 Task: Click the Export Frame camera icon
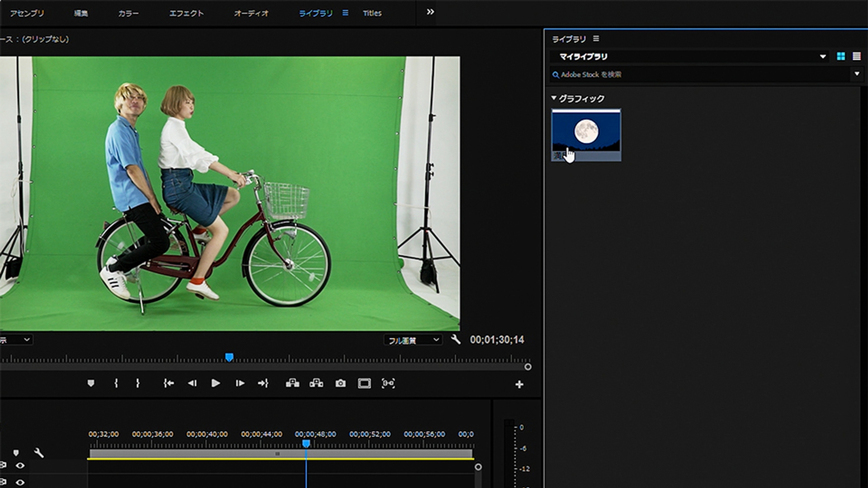[340, 384]
